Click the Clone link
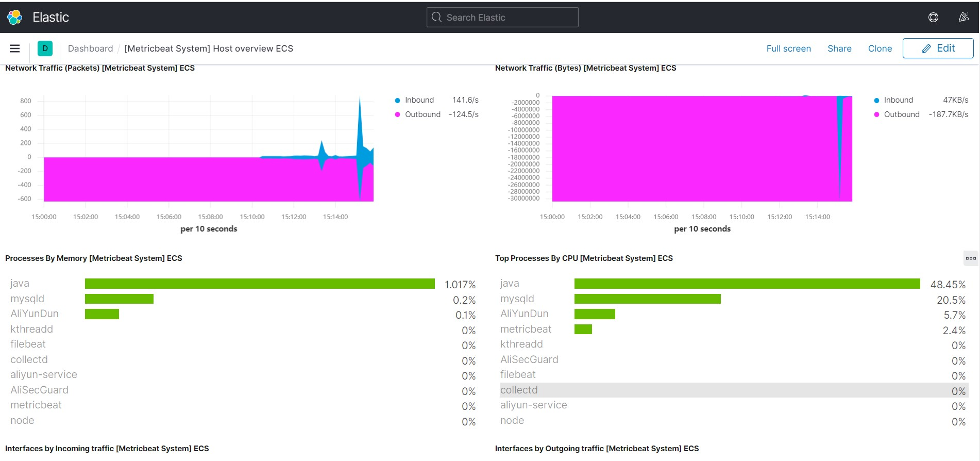 tap(880, 48)
